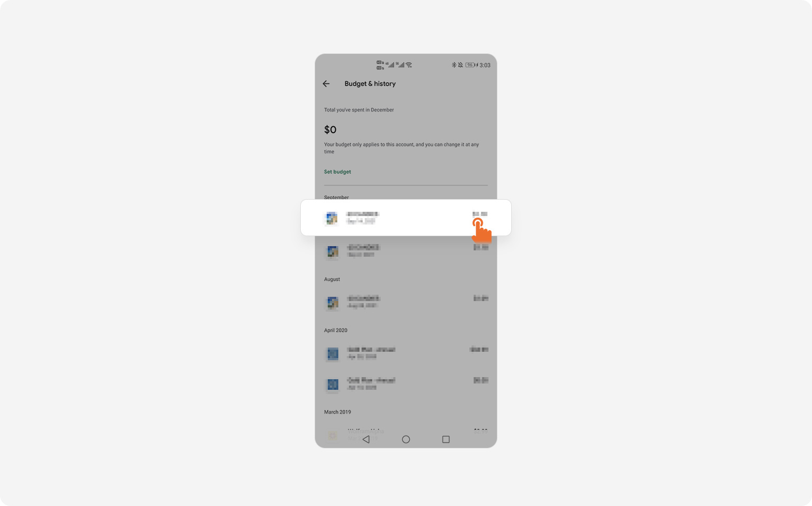Viewport: 812px width, 506px height.
Task: Tap the Budget & history page title
Action: [370, 83]
